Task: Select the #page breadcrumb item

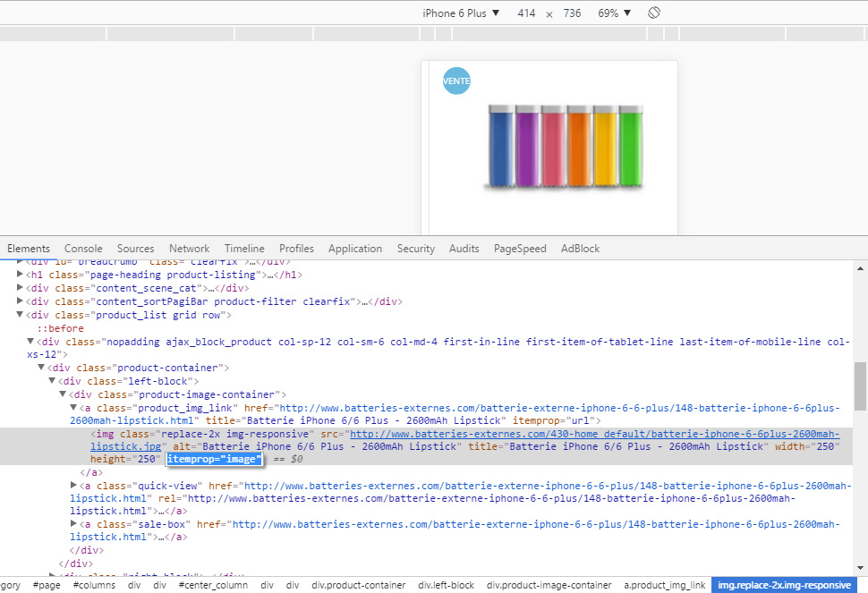Action: [x=47, y=585]
